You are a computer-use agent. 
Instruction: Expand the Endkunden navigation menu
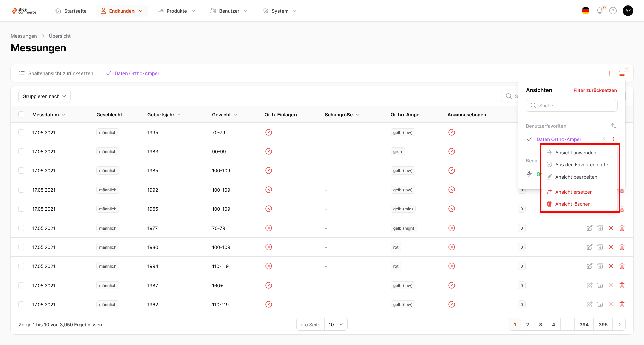(x=122, y=11)
